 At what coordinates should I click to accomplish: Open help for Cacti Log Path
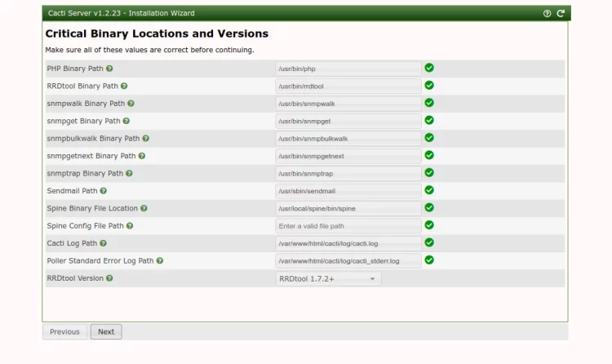[103, 243]
